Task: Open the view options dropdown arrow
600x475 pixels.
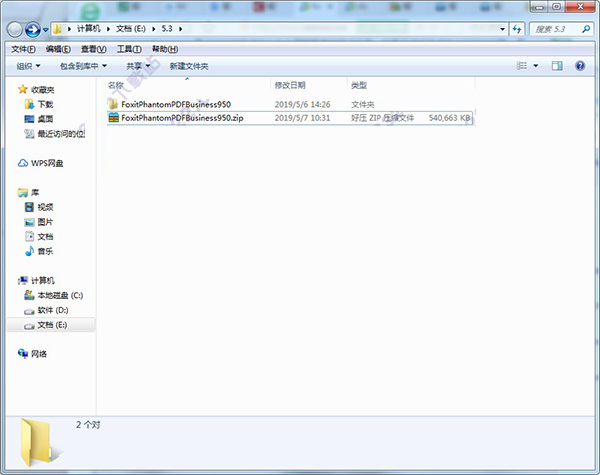Action: 536,66
